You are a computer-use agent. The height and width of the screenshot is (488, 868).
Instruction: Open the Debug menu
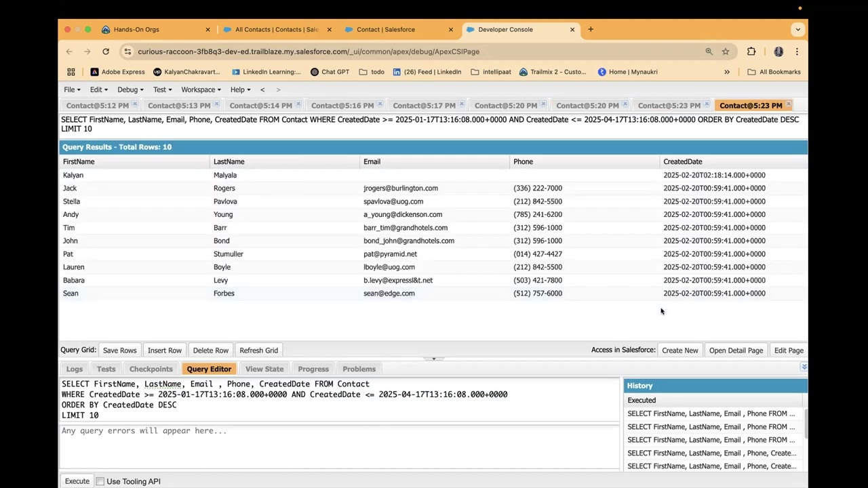point(130,89)
